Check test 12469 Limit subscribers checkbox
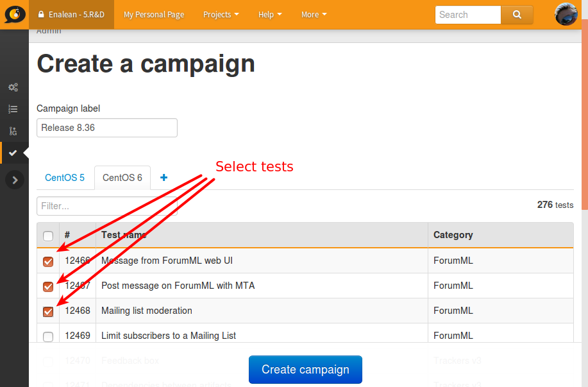588x387 pixels. 48,337
